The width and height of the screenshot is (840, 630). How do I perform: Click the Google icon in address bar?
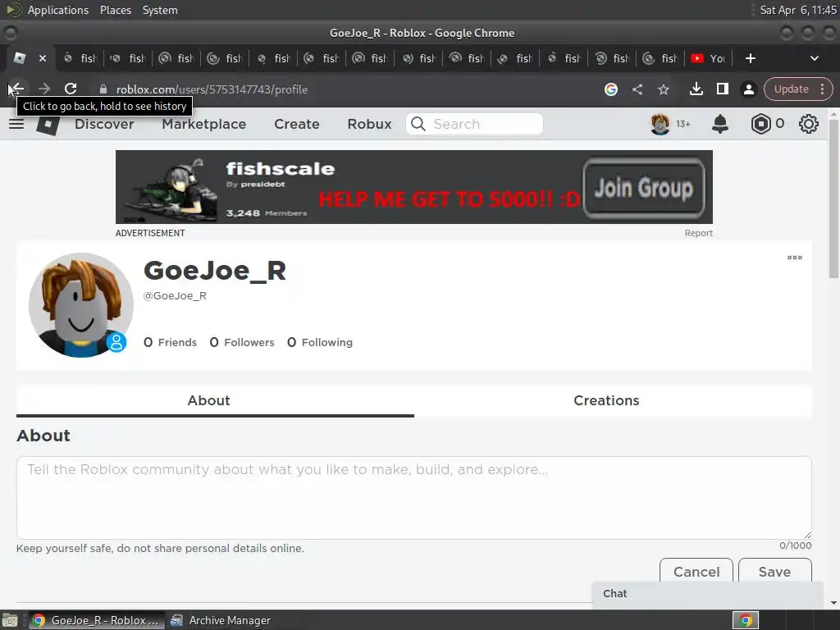click(x=610, y=89)
